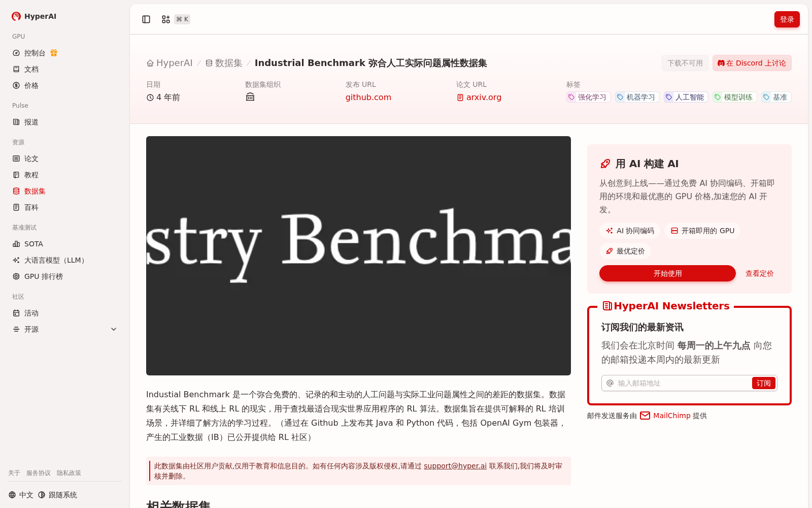This screenshot has width=812, height=508.
Task: Open the 中文 language selector
Action: click(x=21, y=495)
